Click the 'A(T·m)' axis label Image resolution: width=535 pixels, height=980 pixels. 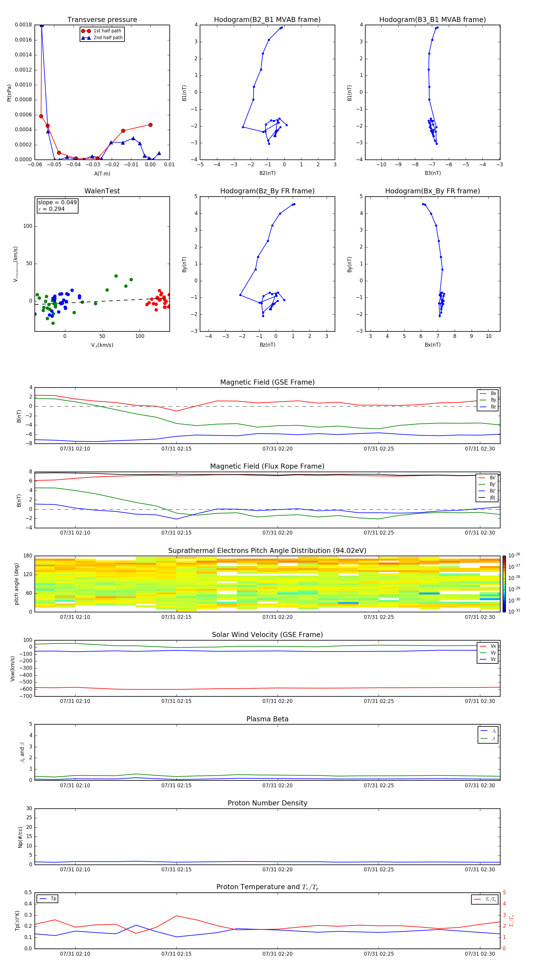(102, 174)
